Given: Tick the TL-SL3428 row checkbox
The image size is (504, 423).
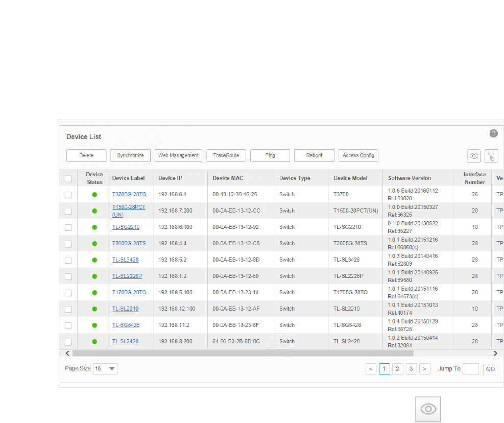Looking at the screenshot, I should [68, 260].
